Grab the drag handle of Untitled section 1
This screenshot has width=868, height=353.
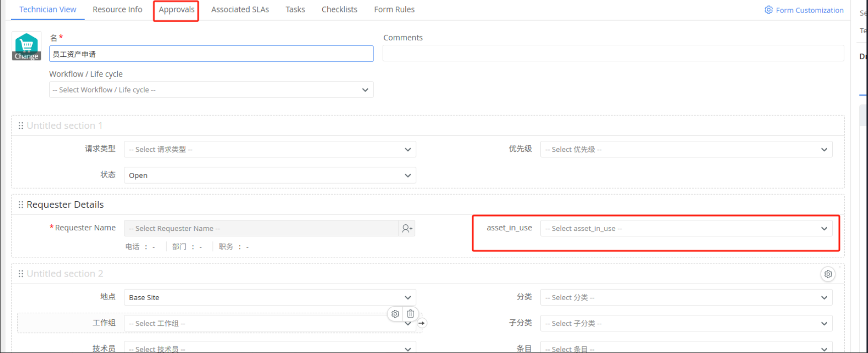[x=21, y=126]
